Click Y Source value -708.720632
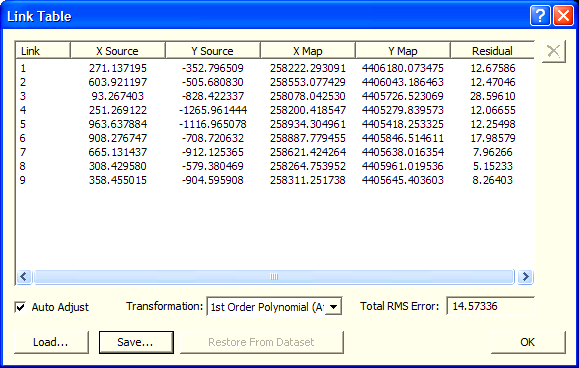579x368 pixels. pyautogui.click(x=213, y=138)
